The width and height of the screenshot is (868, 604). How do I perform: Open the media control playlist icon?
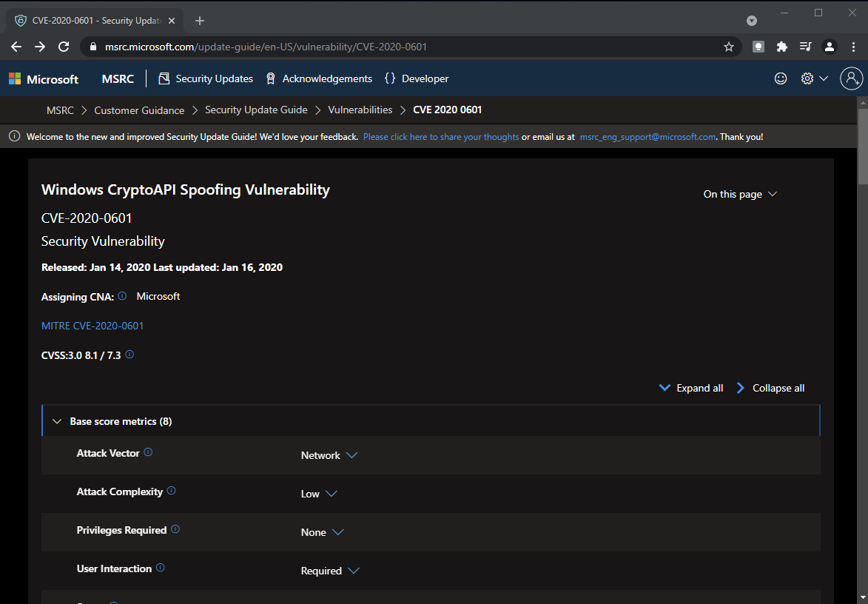tap(805, 47)
